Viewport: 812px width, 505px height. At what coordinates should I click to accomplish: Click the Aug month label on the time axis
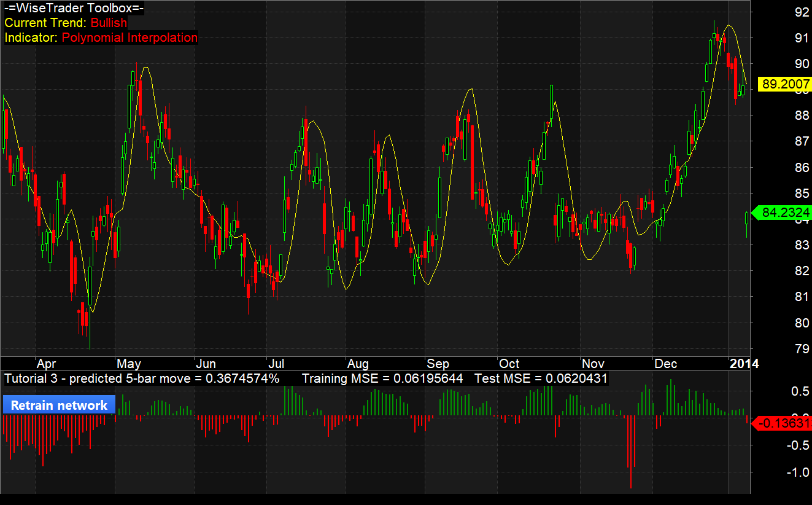tap(357, 364)
